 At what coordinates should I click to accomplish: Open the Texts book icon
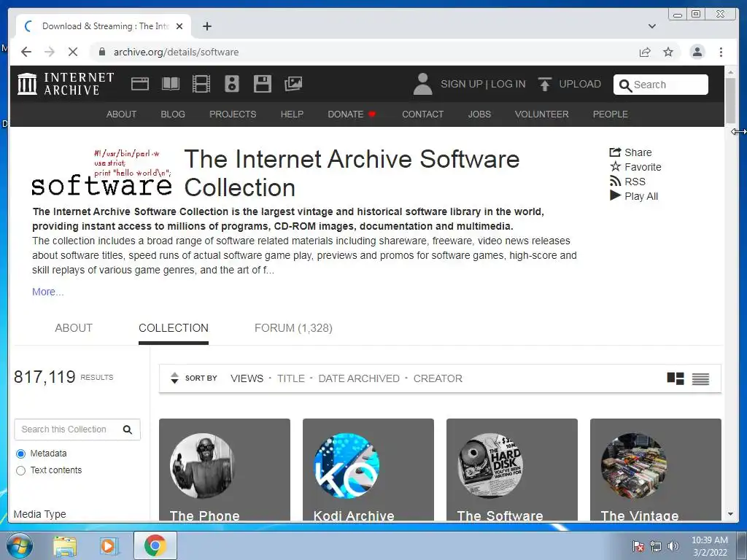(x=171, y=84)
